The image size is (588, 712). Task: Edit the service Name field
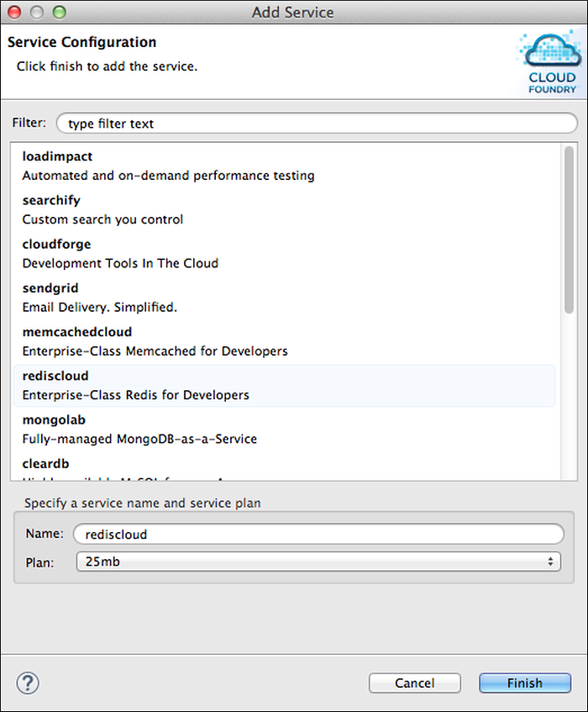pyautogui.click(x=318, y=534)
